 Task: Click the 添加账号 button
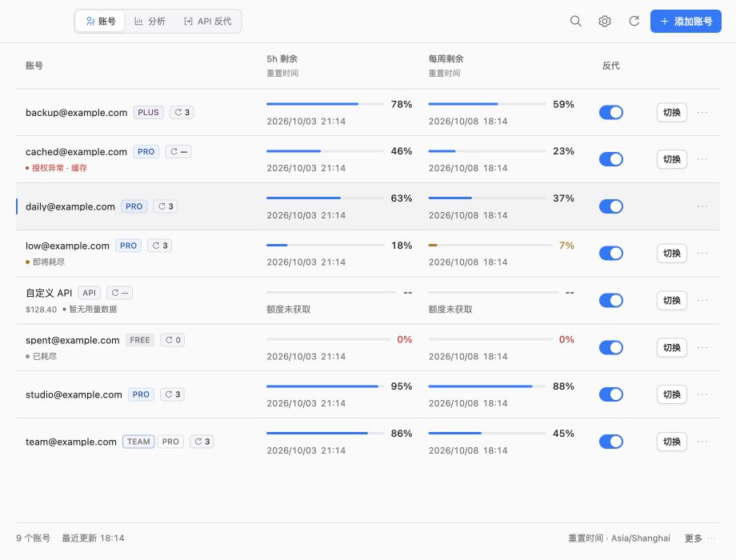(686, 21)
